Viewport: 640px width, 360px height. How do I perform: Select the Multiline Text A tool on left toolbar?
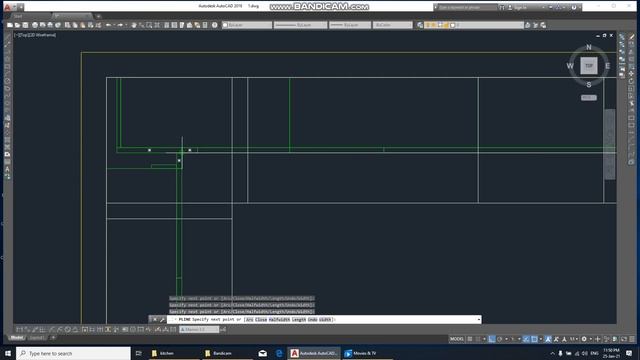click(7, 169)
